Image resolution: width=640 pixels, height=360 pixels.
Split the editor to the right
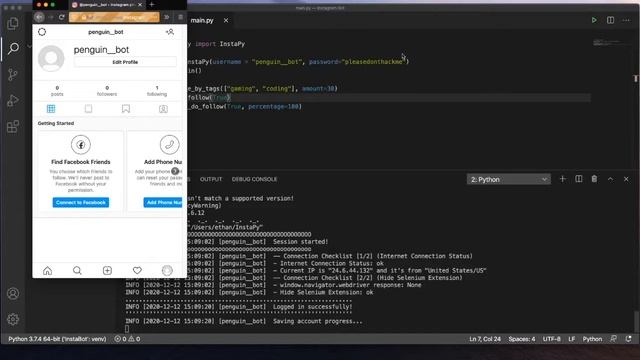coord(610,20)
